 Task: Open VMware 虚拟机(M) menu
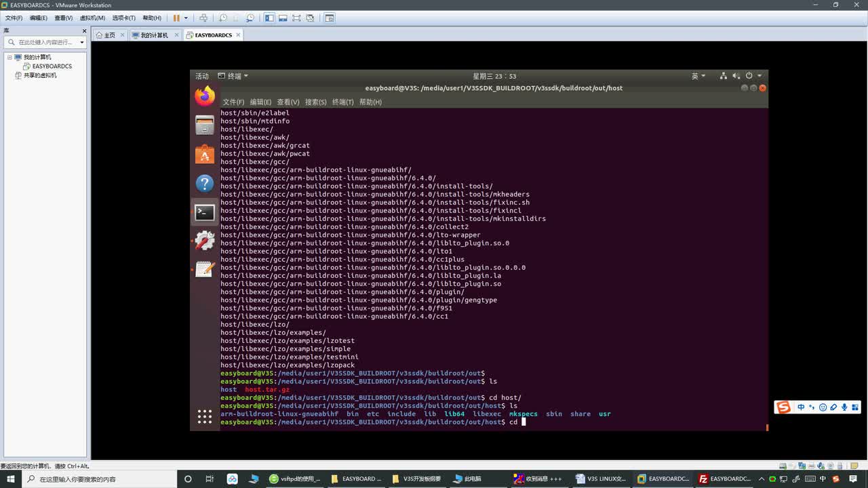(92, 18)
